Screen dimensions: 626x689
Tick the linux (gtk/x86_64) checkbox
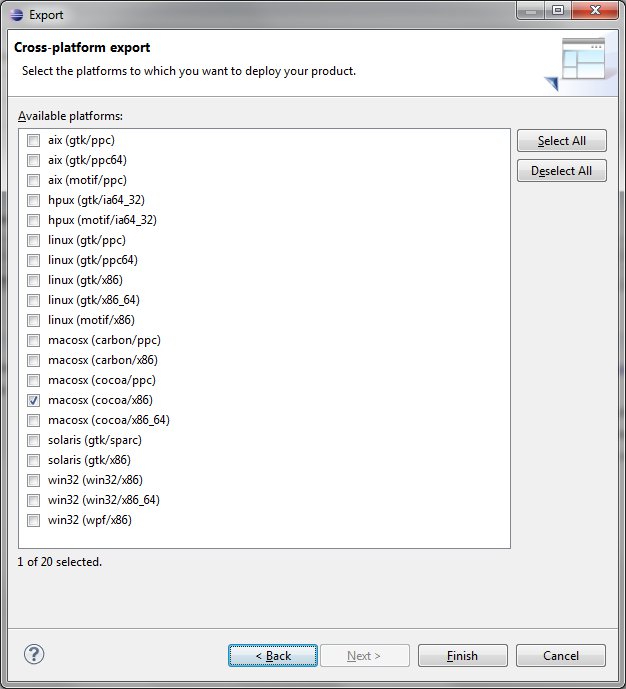[34, 300]
